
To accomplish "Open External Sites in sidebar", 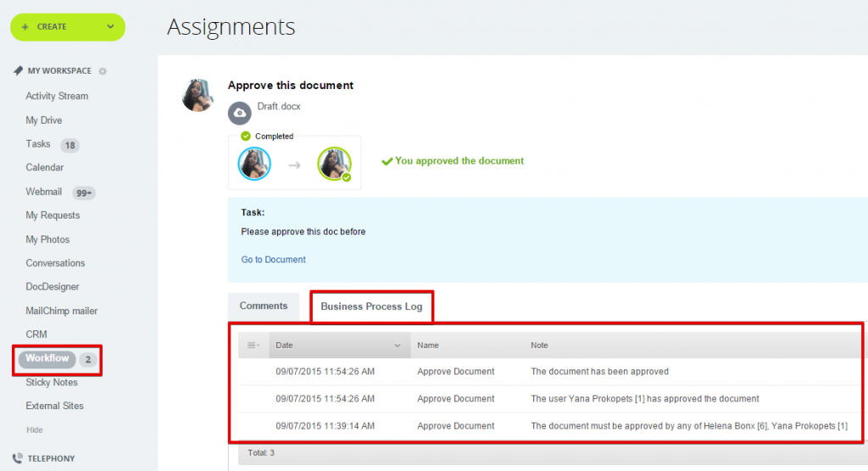I will tap(54, 407).
